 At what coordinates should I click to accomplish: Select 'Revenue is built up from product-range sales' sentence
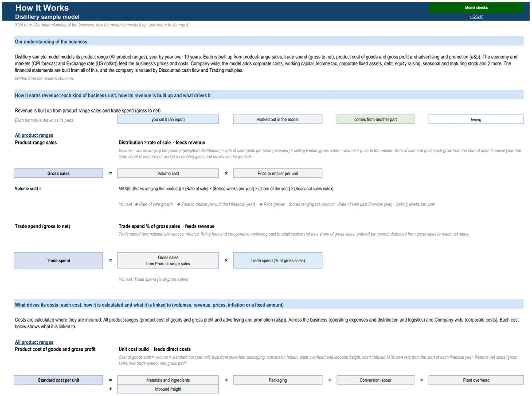(x=88, y=110)
